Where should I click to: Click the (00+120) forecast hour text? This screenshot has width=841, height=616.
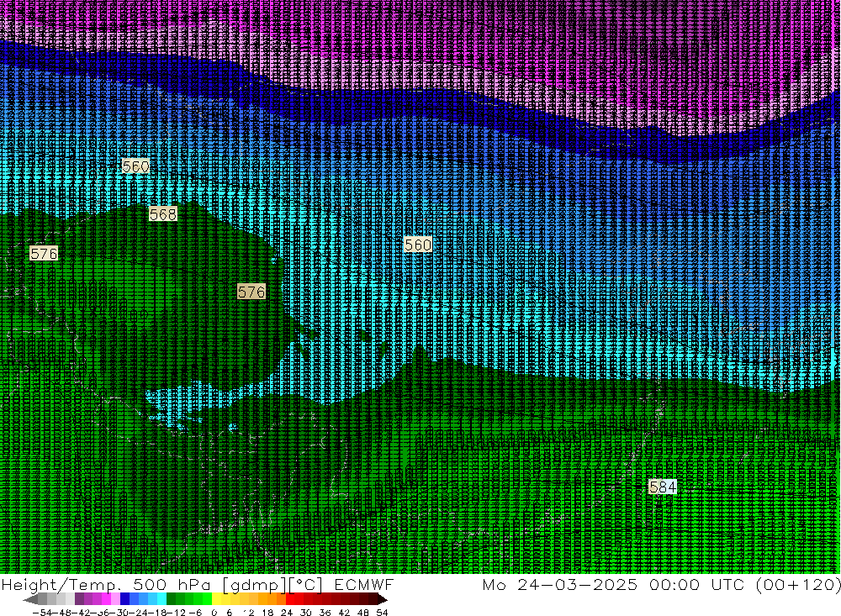798,584
